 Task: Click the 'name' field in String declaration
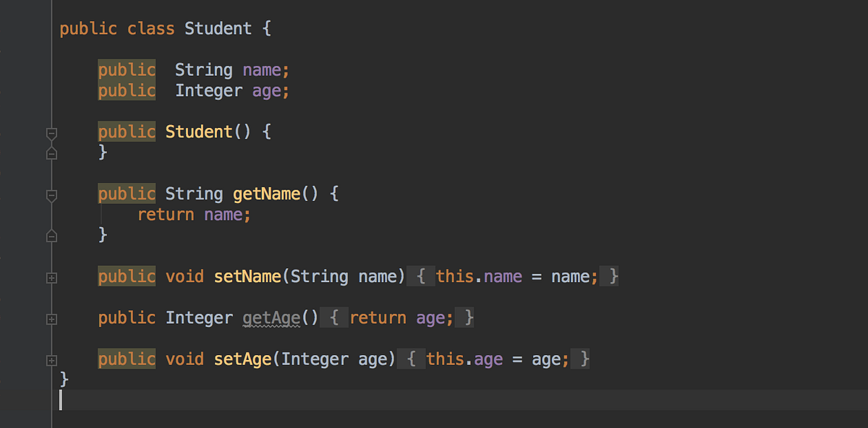coord(262,70)
